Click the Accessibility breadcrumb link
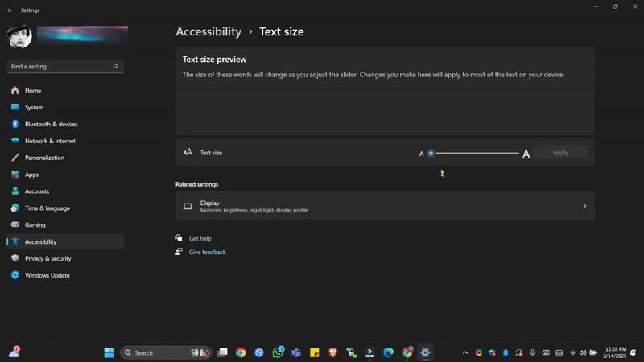Viewport: 644px width, 362px height. (208, 31)
